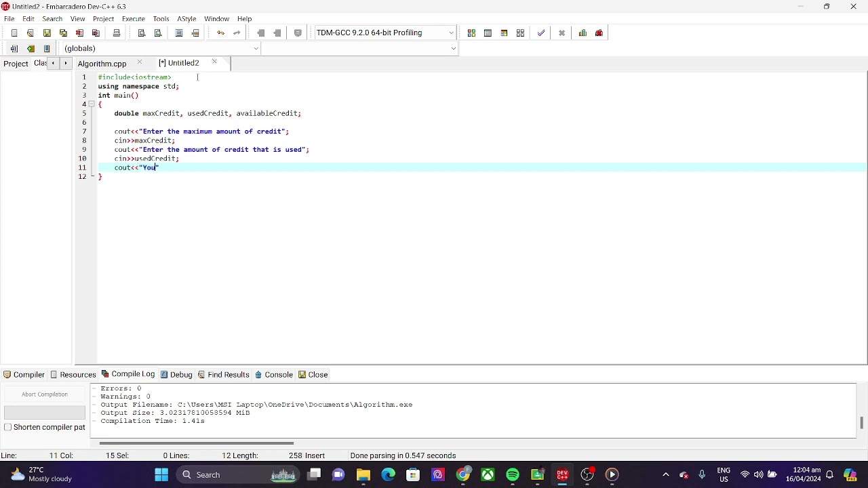This screenshot has width=868, height=488.
Task: Save the current file via toolbar icon
Action: coord(47,33)
